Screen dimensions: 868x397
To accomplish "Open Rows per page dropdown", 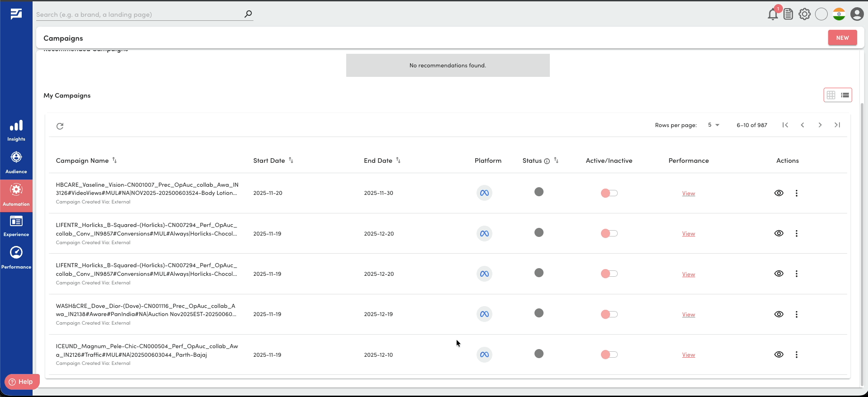I will point(714,125).
